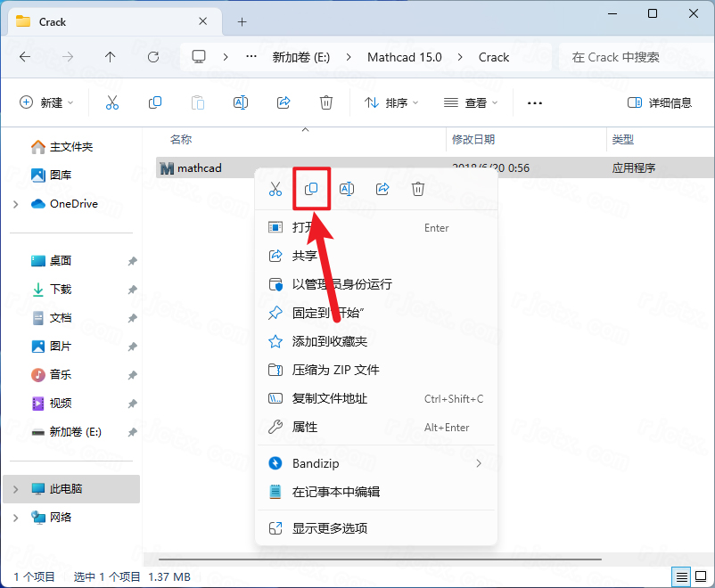Click the highlighted Copy icon in context menu
The height and width of the screenshot is (588, 715).
[x=311, y=189]
